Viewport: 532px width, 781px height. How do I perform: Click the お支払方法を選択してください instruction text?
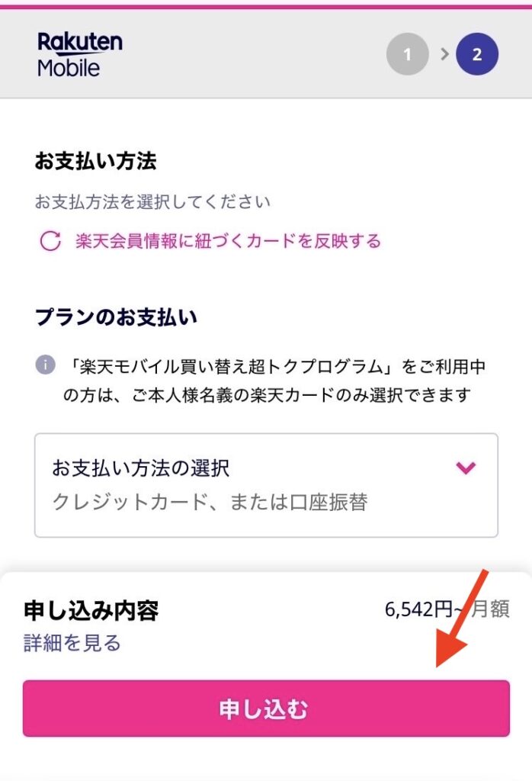tap(152, 202)
